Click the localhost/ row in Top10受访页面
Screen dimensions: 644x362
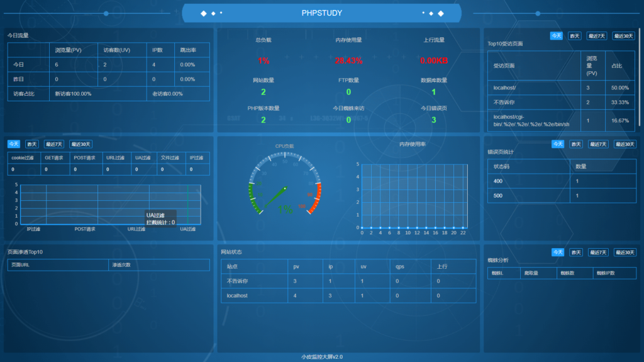(561, 88)
